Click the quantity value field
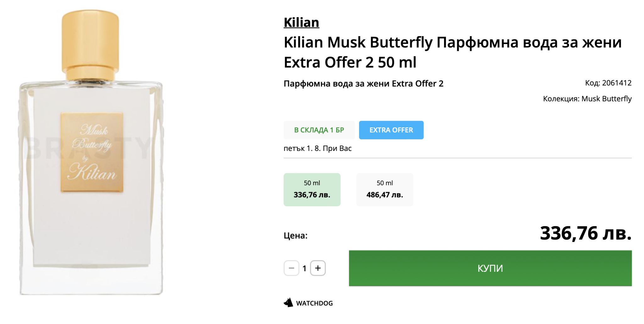The image size is (644, 324). [x=304, y=269]
